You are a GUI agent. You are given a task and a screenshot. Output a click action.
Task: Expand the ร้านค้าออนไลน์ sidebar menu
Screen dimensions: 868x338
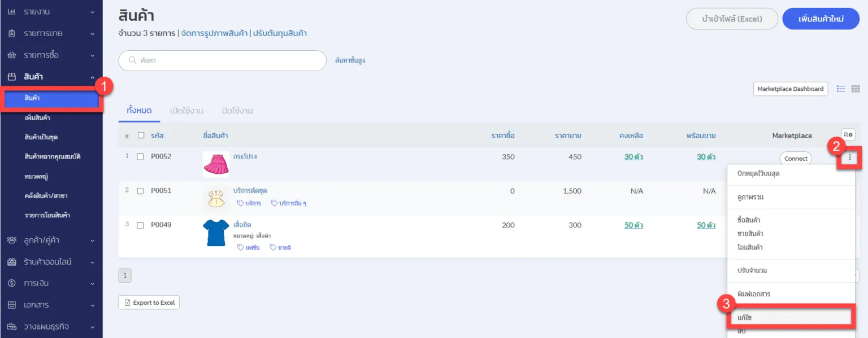click(x=51, y=262)
